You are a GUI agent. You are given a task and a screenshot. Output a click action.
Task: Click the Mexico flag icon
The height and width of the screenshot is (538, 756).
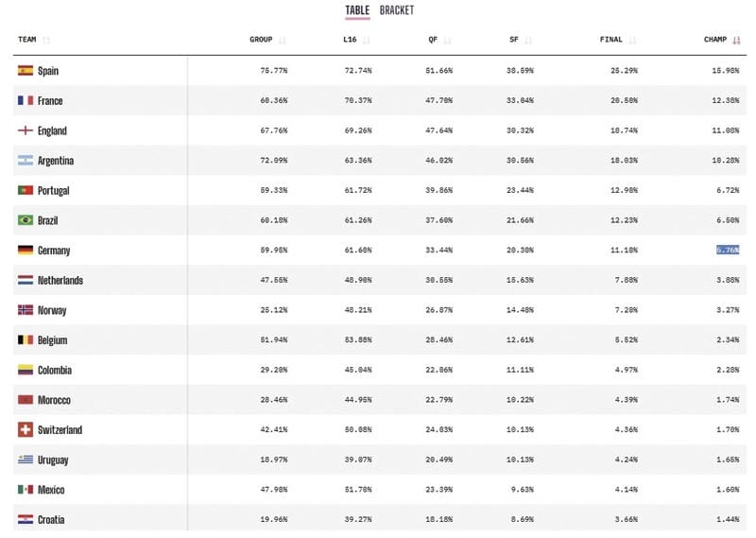[26, 490]
